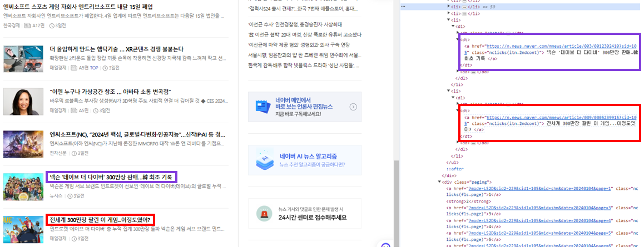The width and height of the screenshot is (644, 252).
Task: Click the blue TOP label after A5면
Action: pyautogui.click(x=95, y=68)
